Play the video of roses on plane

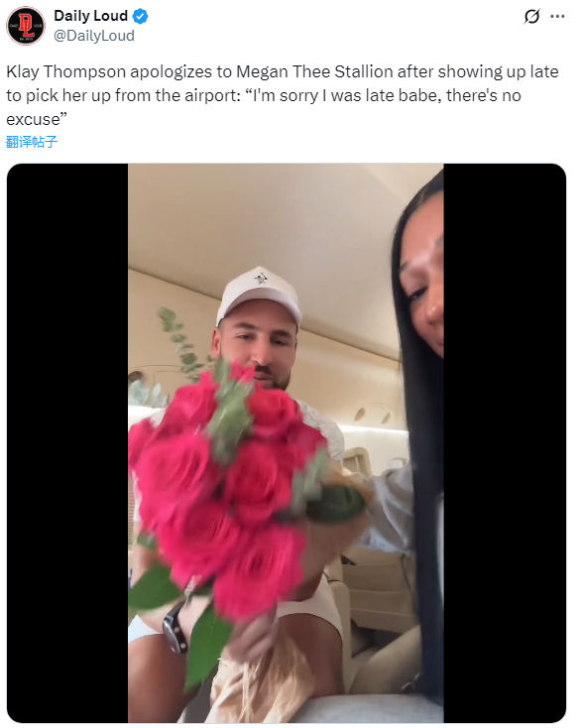[286, 443]
